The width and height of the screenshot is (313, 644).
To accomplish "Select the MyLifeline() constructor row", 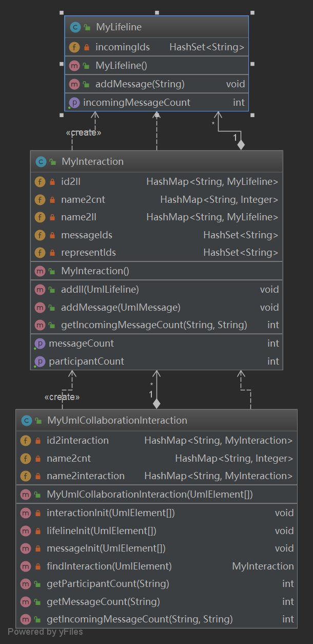I will click(156, 66).
